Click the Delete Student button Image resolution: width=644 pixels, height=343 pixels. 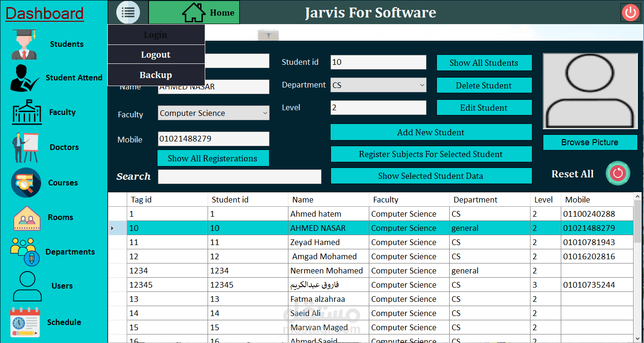[484, 86]
